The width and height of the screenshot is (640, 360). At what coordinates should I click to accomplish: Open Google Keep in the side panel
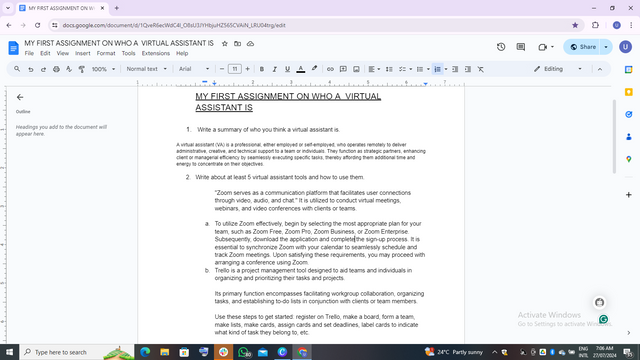click(629, 92)
